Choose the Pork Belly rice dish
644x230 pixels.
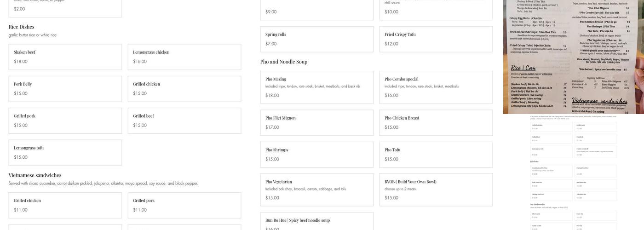point(65,89)
